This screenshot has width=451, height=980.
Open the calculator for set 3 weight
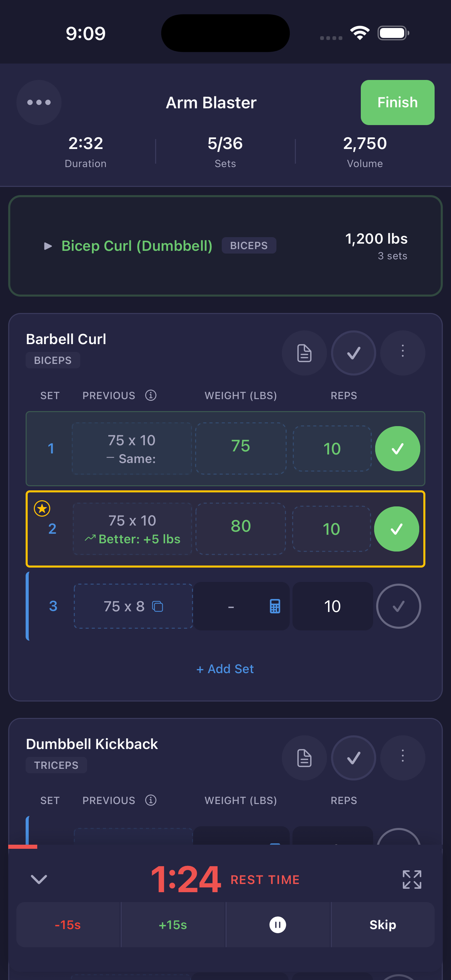coord(275,606)
